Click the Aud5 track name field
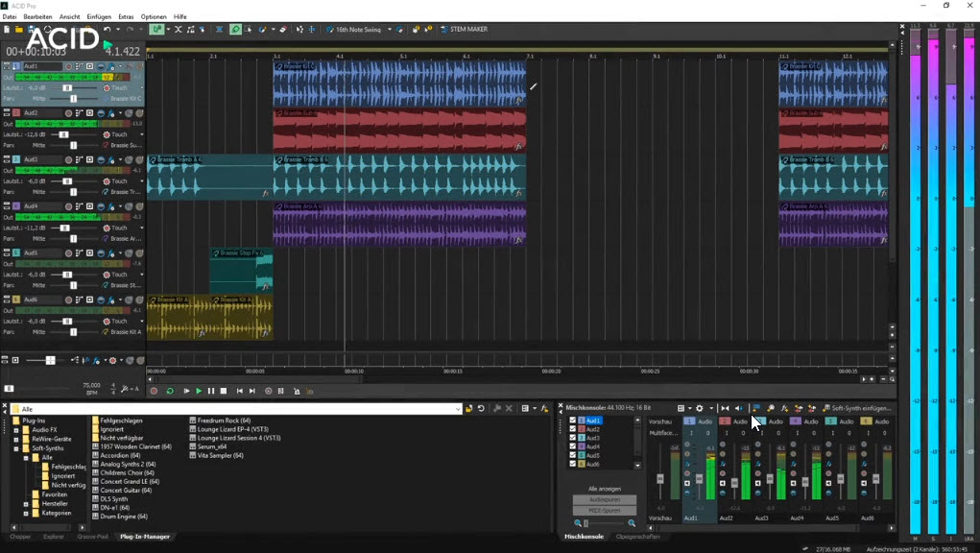 click(42, 253)
